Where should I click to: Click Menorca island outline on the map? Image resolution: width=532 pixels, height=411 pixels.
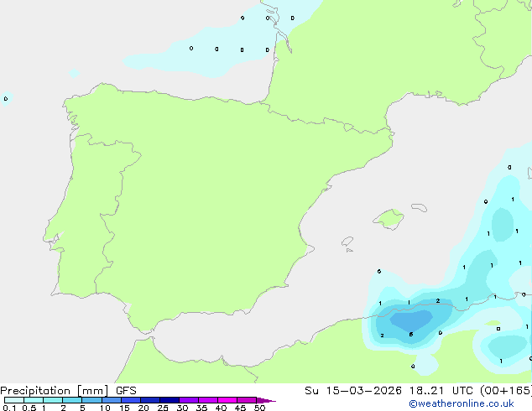[419, 207]
